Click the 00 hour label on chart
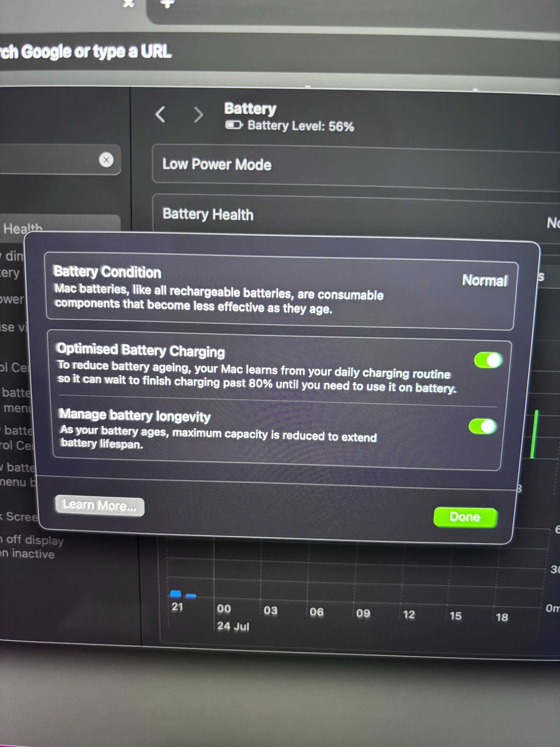The image size is (560, 747). [x=223, y=609]
